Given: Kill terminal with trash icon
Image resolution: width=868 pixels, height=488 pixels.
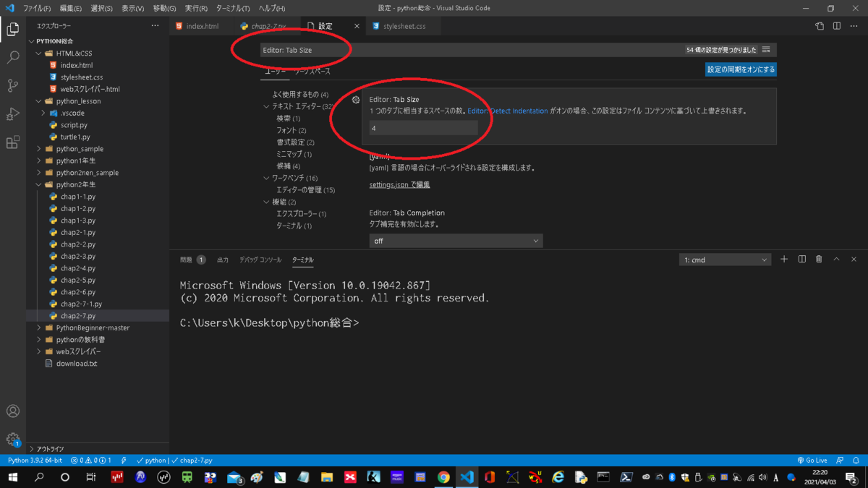Looking at the screenshot, I should [819, 260].
